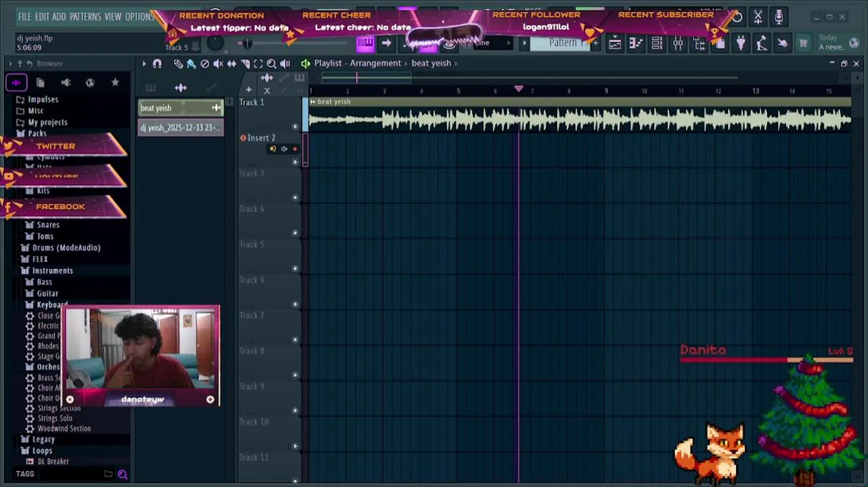This screenshot has height=487, width=868.
Task: Toggle mute switch on Track 3
Action: [x=295, y=198]
